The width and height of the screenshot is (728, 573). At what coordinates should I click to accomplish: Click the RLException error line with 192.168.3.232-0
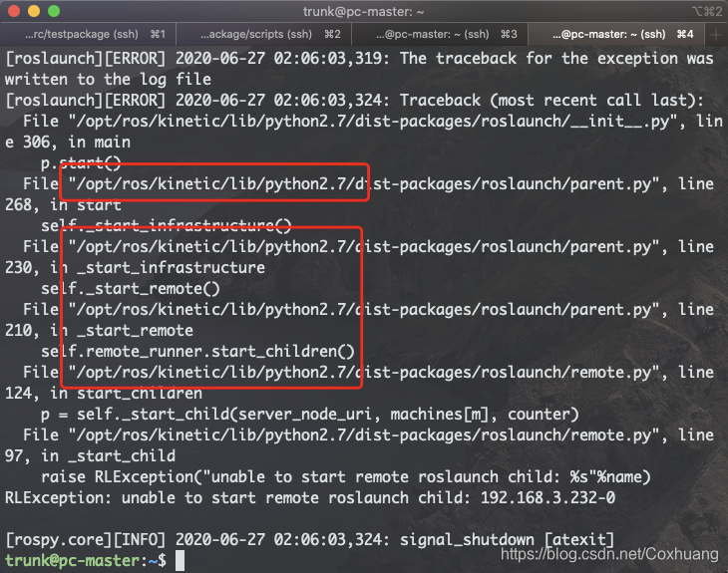(x=310, y=498)
